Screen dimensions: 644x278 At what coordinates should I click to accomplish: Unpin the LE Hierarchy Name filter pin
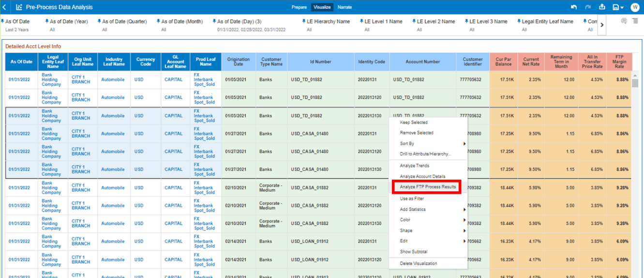[303, 21]
